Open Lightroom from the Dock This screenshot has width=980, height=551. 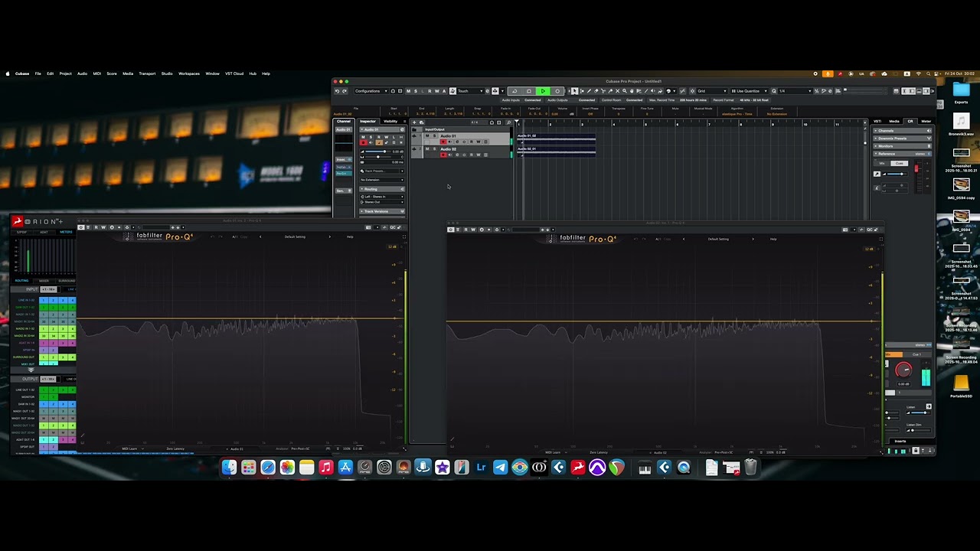point(481,468)
